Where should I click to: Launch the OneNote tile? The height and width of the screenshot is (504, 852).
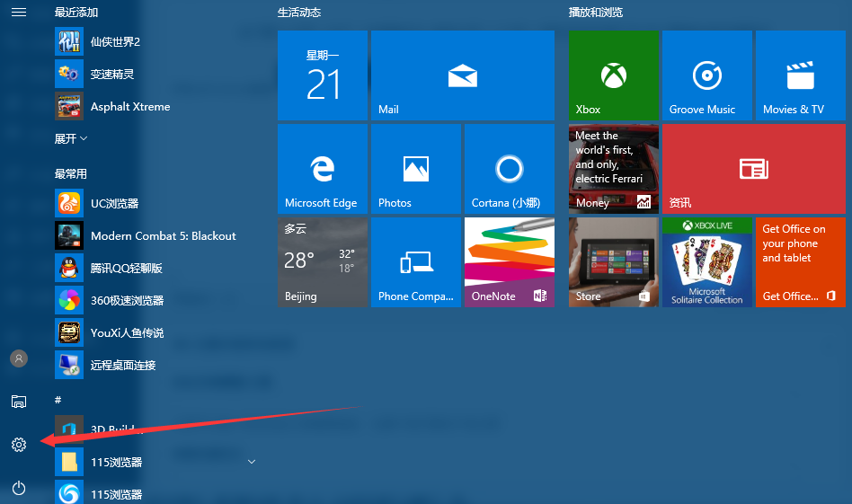pyautogui.click(x=510, y=262)
